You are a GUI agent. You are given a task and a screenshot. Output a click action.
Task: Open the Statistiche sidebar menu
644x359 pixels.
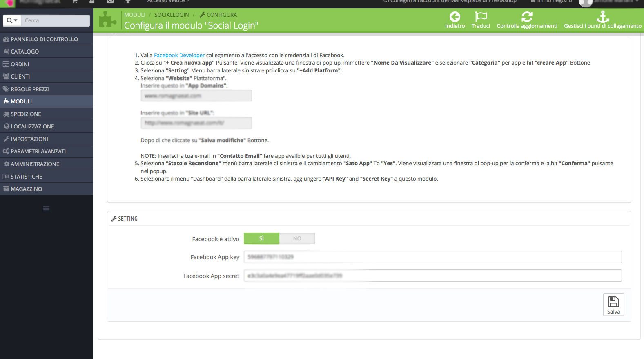point(47,177)
